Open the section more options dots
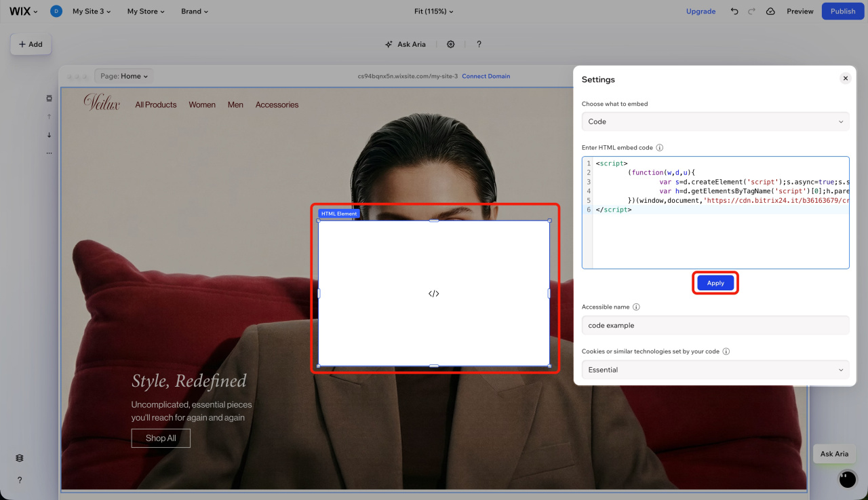The image size is (868, 500). pos(49,153)
